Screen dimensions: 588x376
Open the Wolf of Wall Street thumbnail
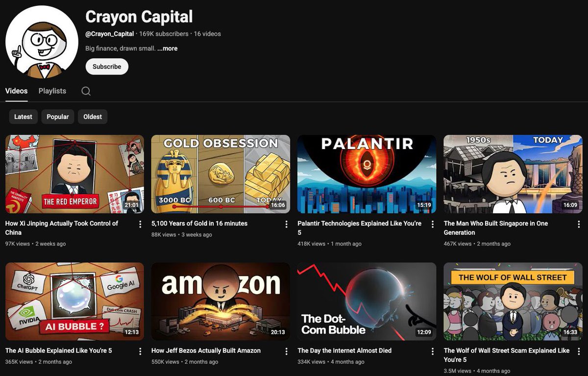[513, 301]
